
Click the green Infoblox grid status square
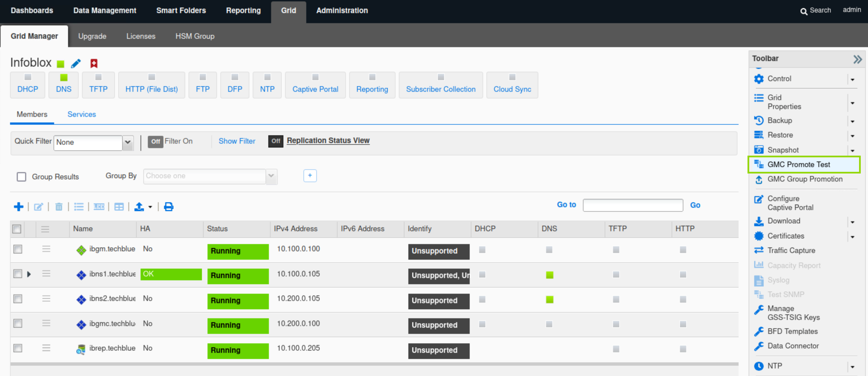click(x=61, y=64)
